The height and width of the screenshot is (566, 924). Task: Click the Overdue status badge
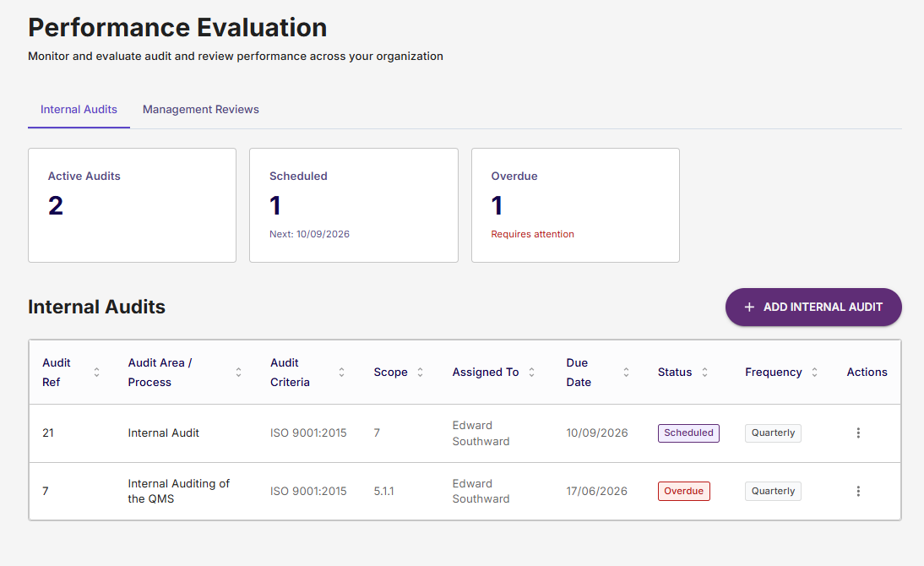pos(683,491)
